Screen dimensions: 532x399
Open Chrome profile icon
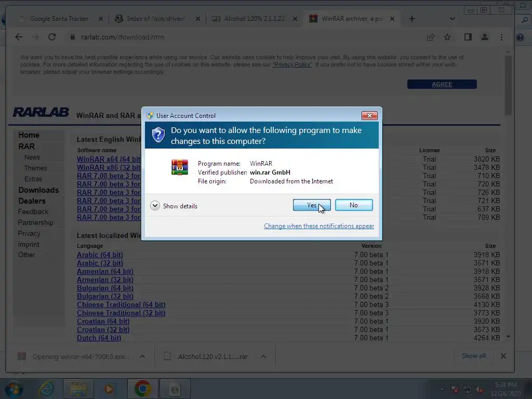click(485, 37)
